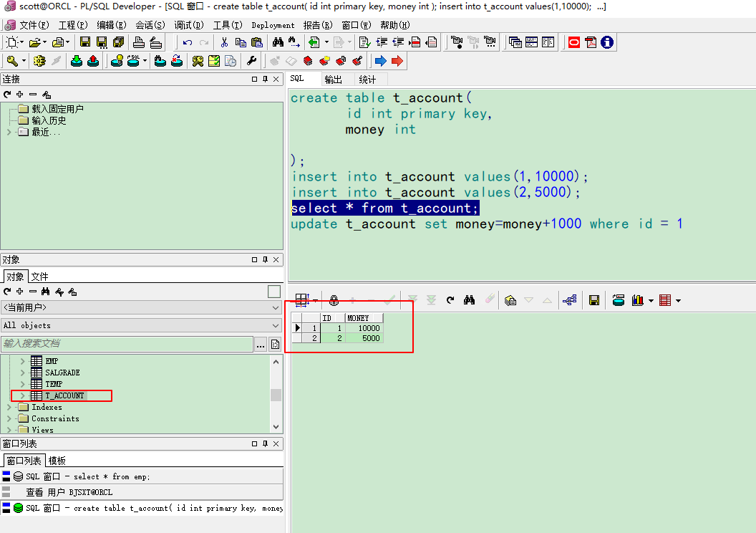Click the export query results icon
Screen dimensions: 756x533
[619, 300]
